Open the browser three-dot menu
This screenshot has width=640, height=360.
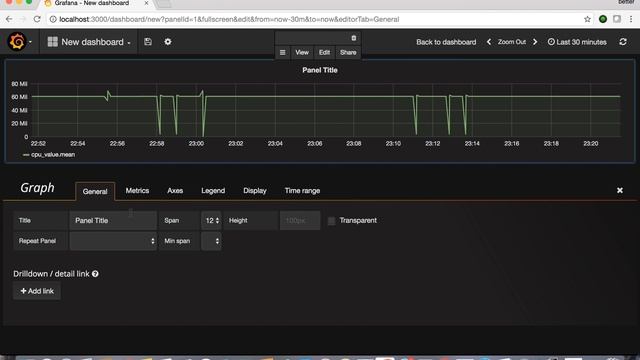tap(631, 19)
